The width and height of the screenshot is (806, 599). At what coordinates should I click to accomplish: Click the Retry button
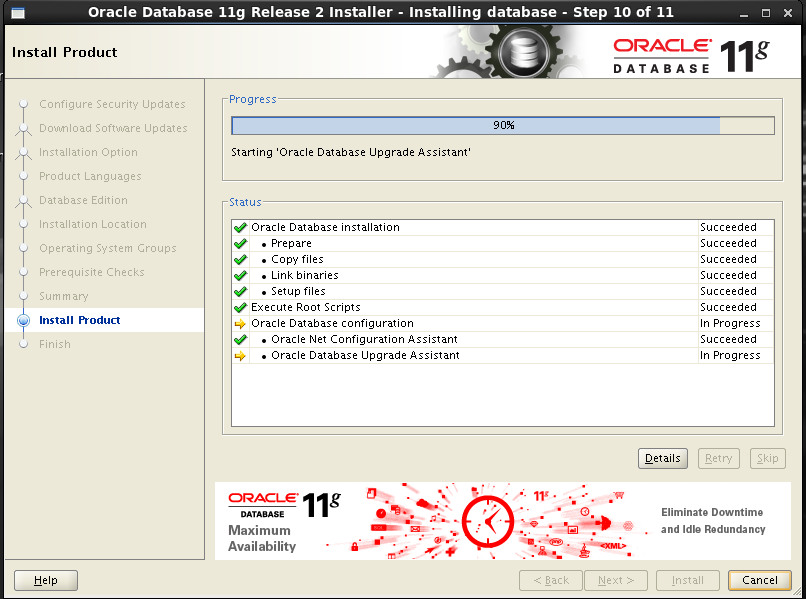click(718, 458)
